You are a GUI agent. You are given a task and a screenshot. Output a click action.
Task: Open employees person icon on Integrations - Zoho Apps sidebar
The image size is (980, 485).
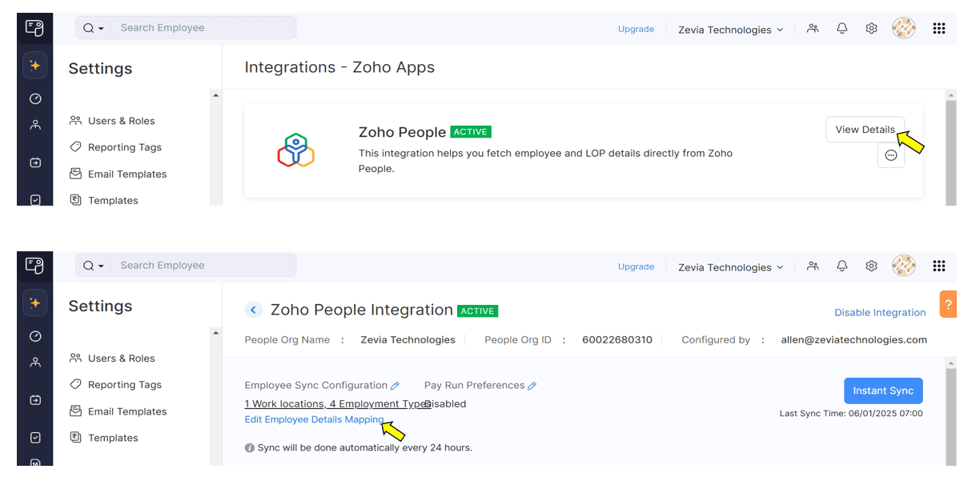(x=35, y=125)
